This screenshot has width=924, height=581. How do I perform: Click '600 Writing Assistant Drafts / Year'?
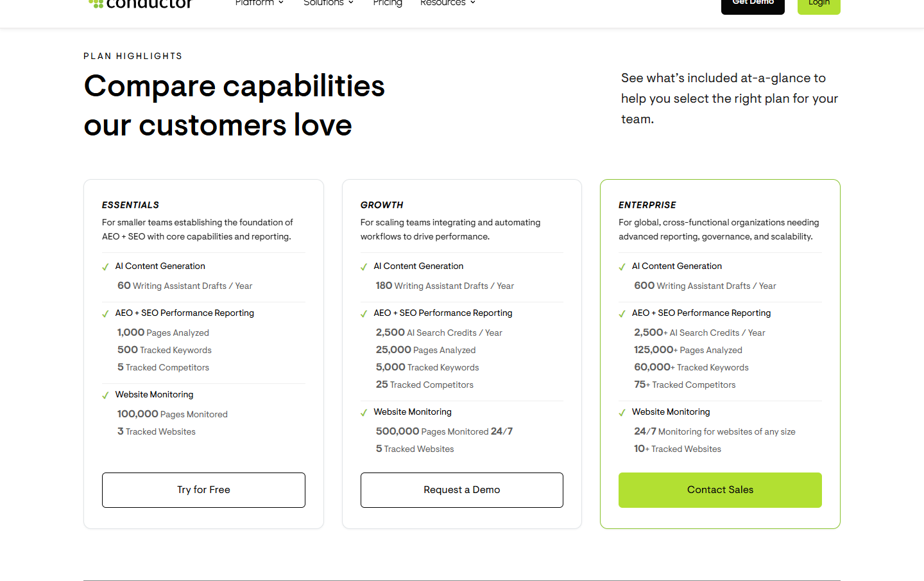[705, 286]
